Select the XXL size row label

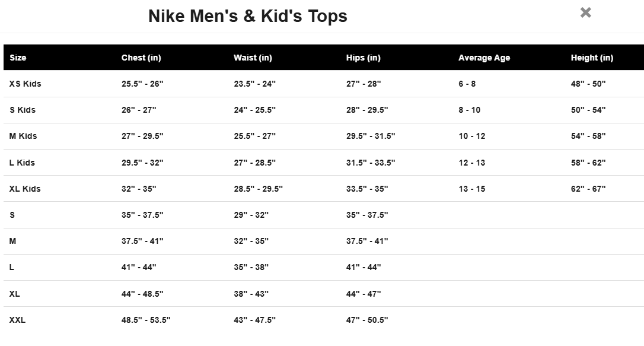[17, 320]
